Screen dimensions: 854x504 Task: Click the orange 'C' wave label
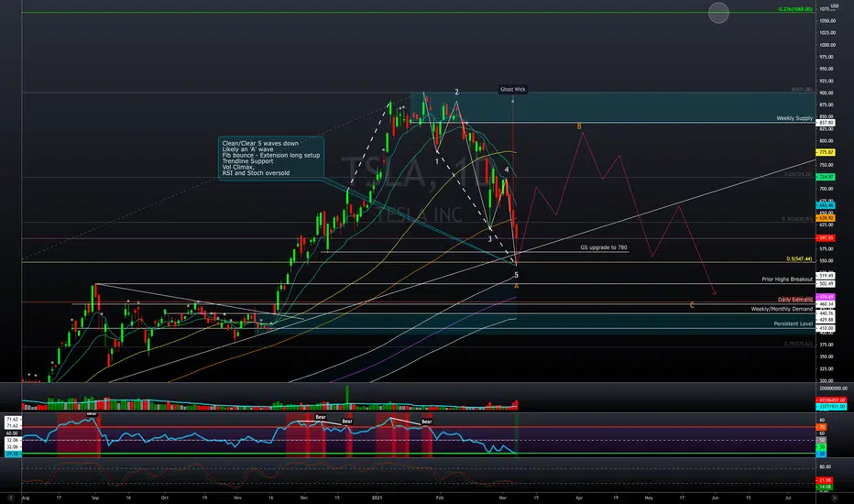click(692, 305)
